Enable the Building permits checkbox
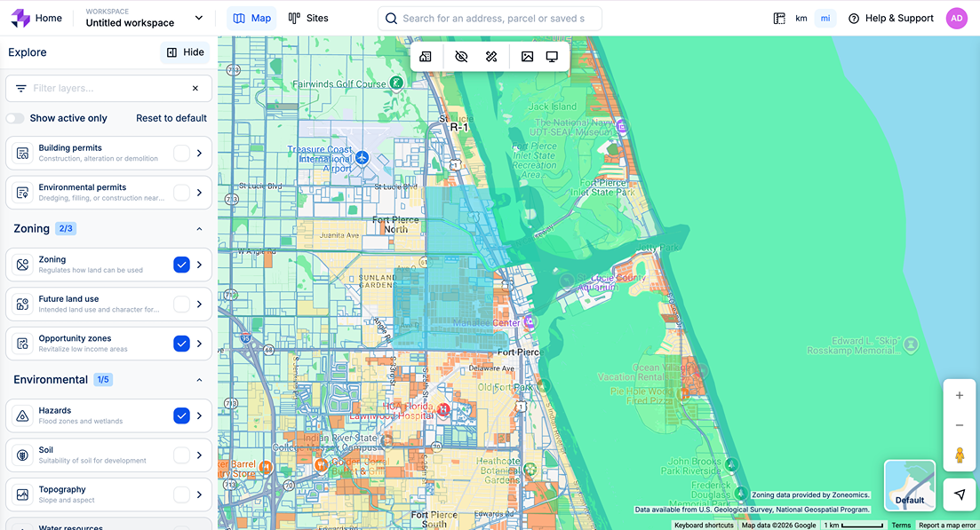 [x=181, y=154]
